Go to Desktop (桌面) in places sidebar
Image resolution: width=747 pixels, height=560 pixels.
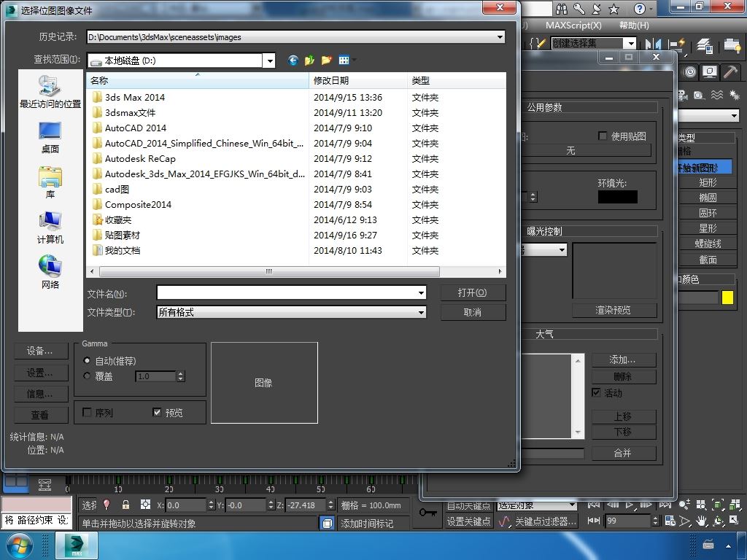click(x=50, y=137)
